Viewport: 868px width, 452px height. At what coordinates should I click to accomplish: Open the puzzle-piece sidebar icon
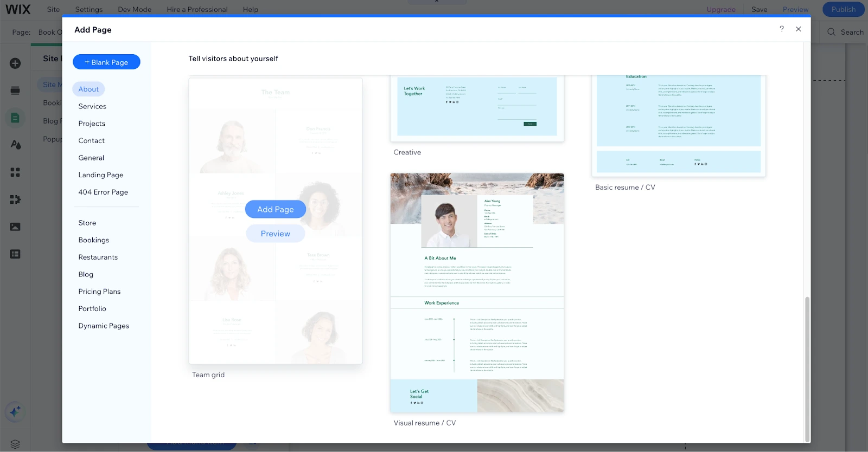click(x=15, y=199)
